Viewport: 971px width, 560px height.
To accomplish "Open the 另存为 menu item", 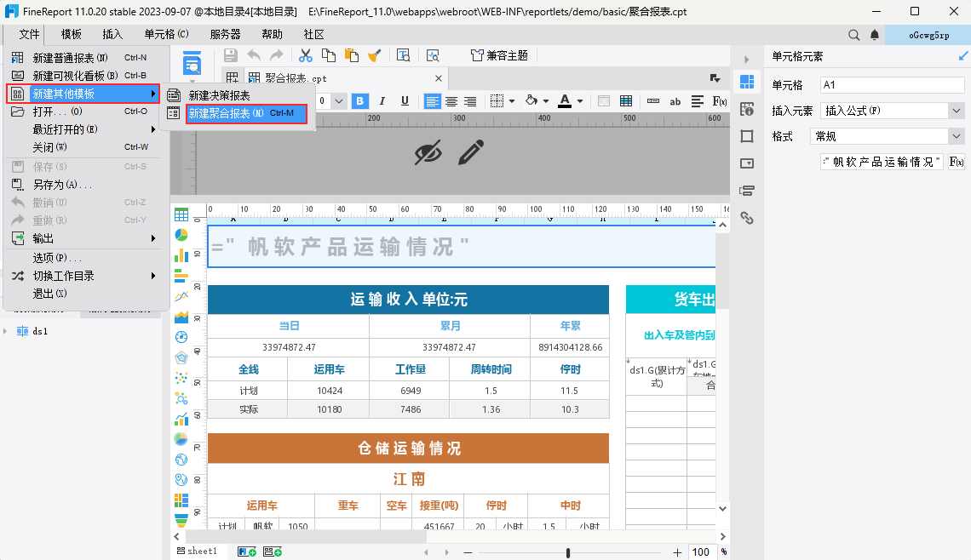I will [61, 185].
